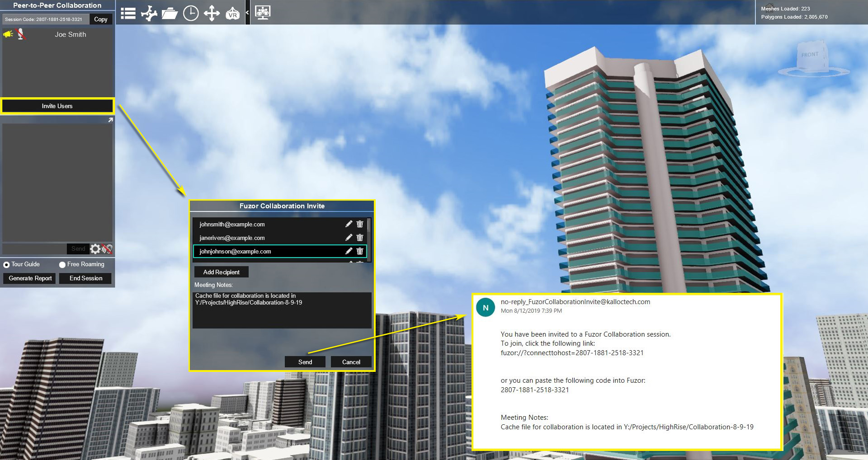The image size is (868, 460).
Task: Click the Meeting Notes text area
Action: (282, 310)
